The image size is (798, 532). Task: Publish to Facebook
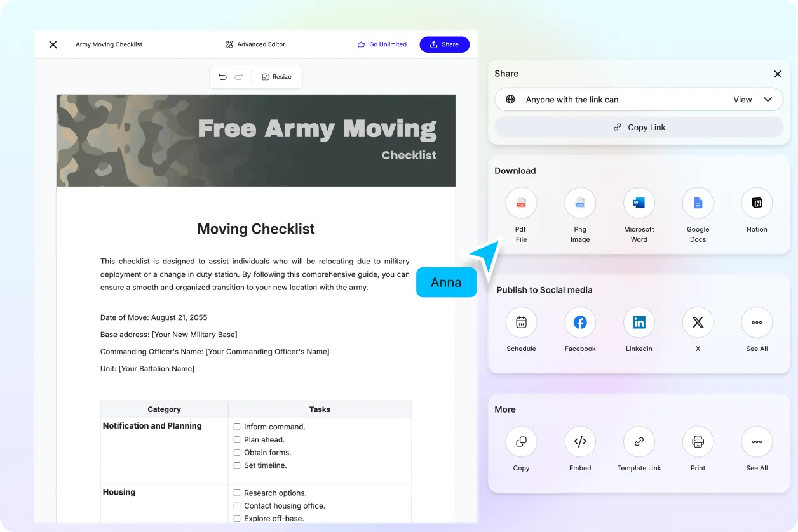point(580,323)
